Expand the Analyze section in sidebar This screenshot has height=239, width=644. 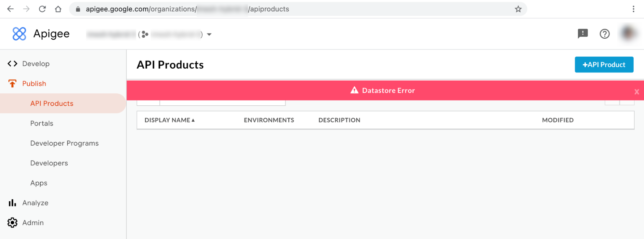(35, 203)
